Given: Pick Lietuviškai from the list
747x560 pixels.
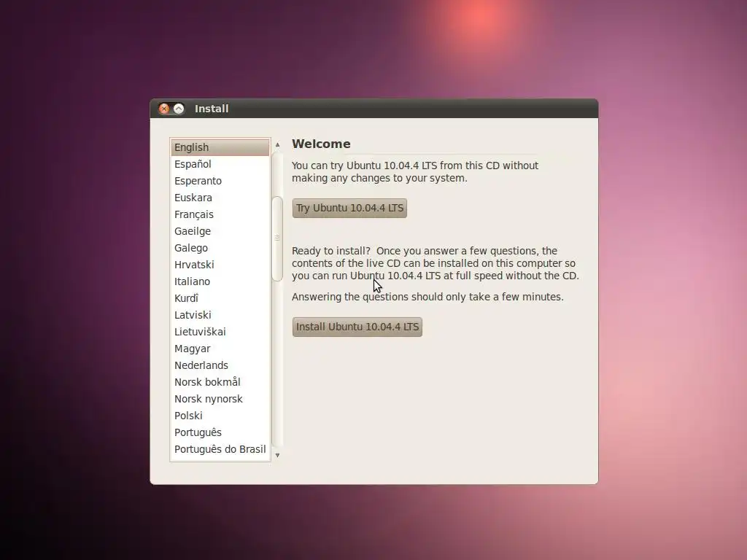Looking at the screenshot, I should click(x=220, y=332).
